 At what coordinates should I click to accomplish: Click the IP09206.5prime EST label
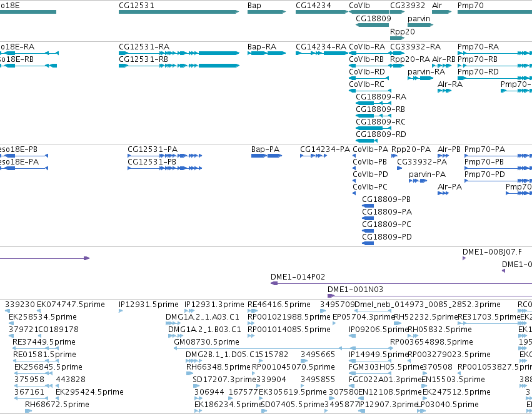[x=378, y=330]
